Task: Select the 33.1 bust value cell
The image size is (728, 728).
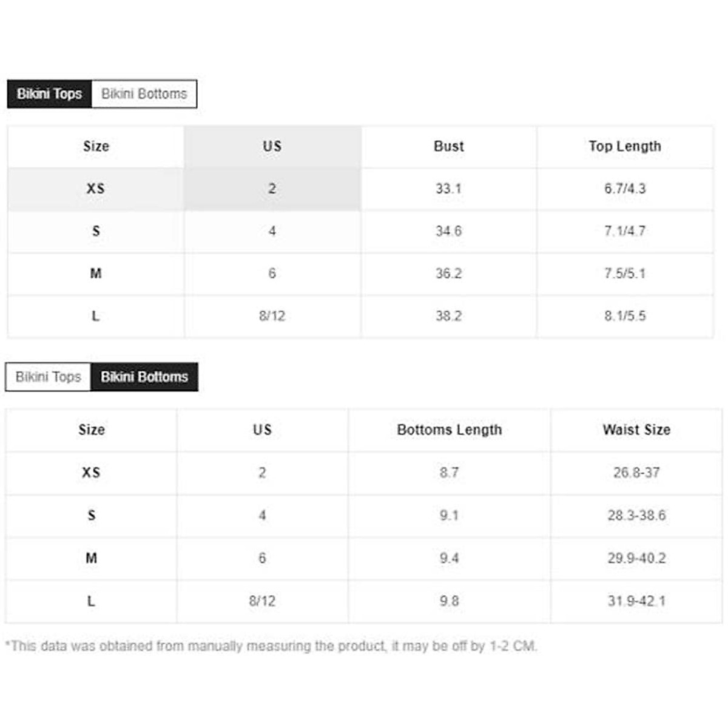Action: pyautogui.click(x=449, y=189)
